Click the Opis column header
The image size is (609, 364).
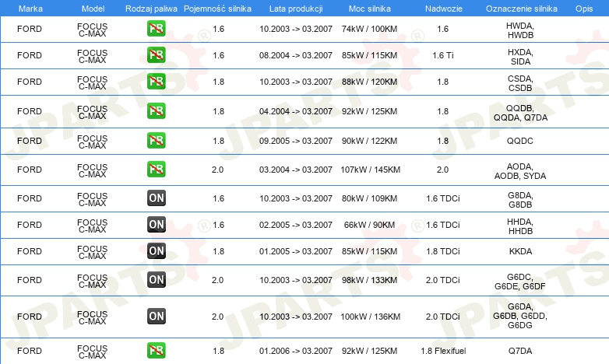[x=584, y=9]
